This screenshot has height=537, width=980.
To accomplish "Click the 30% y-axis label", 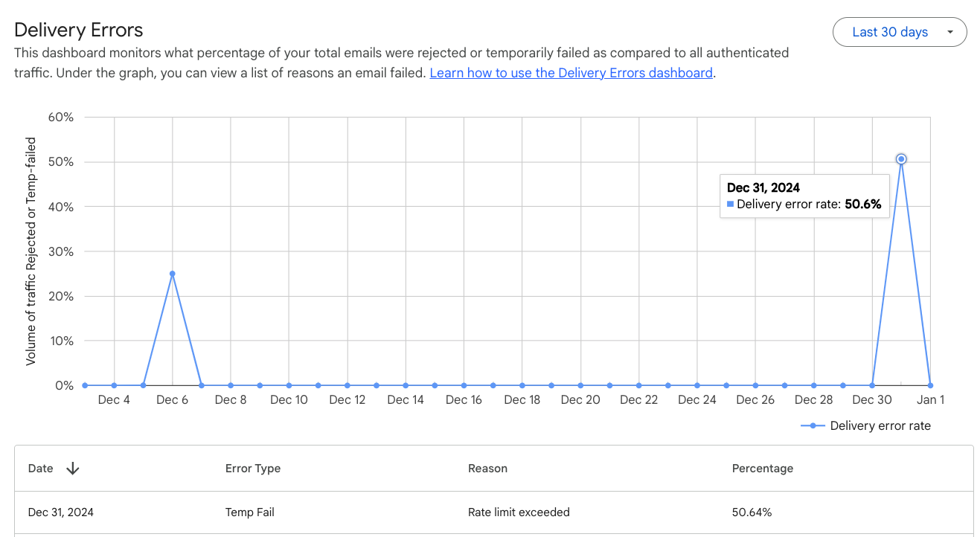I will point(60,251).
